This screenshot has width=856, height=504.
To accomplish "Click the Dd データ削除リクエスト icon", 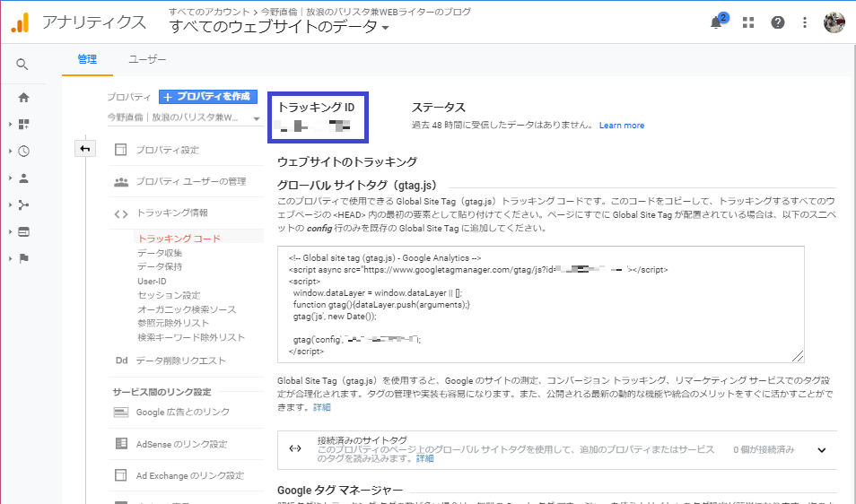I will click(121, 361).
